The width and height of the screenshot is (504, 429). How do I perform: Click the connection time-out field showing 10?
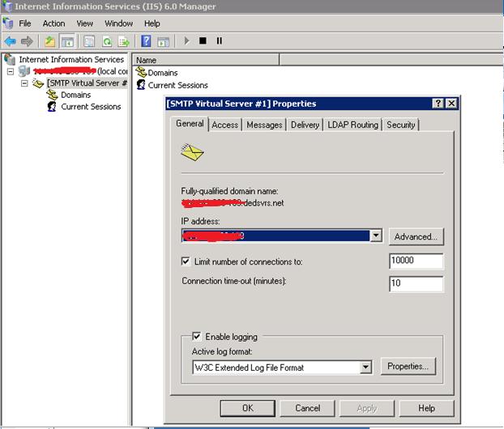coord(416,284)
